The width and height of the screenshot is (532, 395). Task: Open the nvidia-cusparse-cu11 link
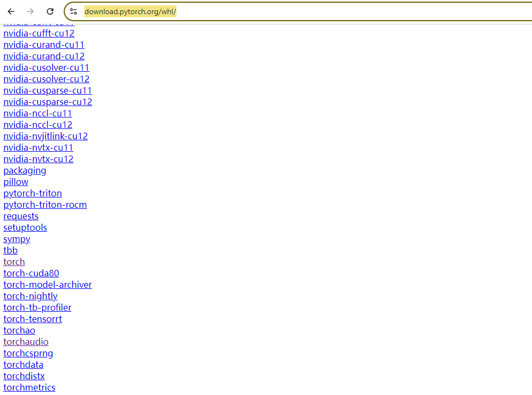tap(47, 90)
